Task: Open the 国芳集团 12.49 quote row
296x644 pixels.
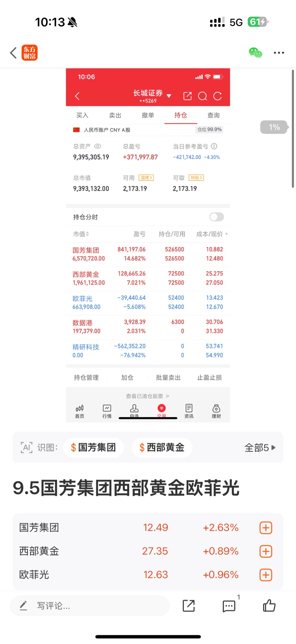Action: click(148, 527)
